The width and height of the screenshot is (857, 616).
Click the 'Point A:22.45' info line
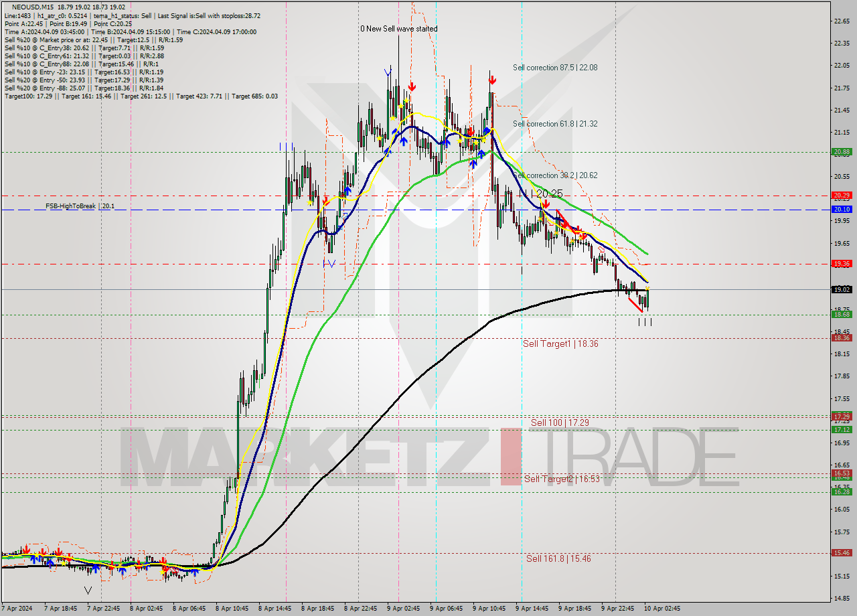click(68, 23)
